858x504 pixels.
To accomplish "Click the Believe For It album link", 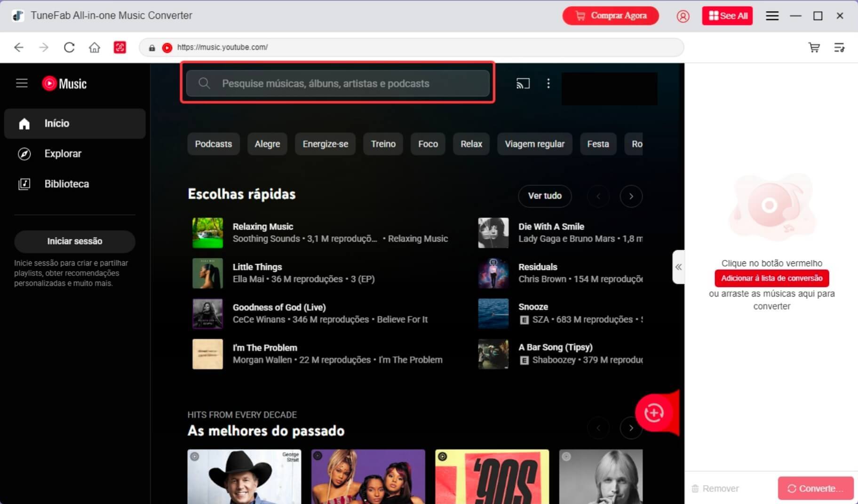I will (x=402, y=320).
